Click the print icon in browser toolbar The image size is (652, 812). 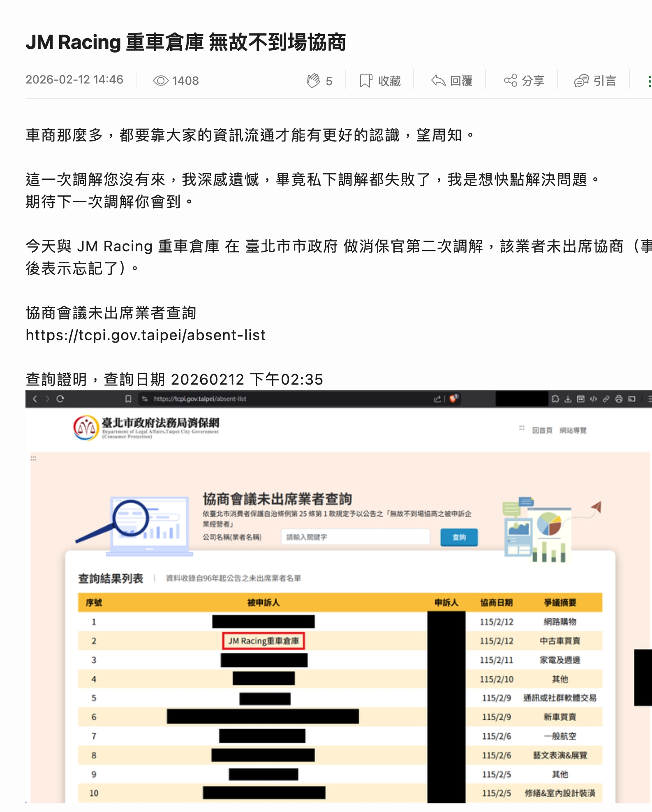coord(619,399)
